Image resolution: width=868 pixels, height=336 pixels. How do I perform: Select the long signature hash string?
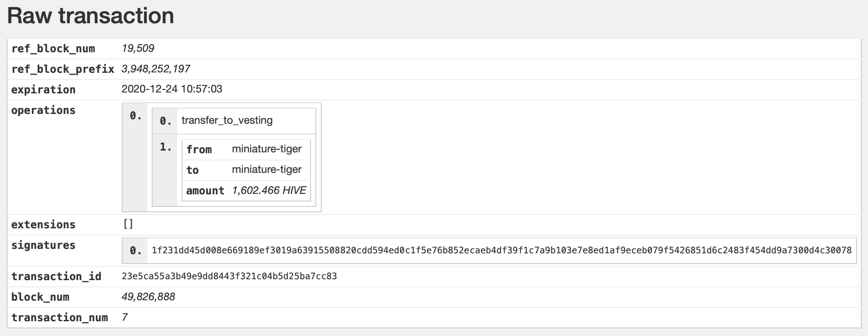[x=502, y=250]
